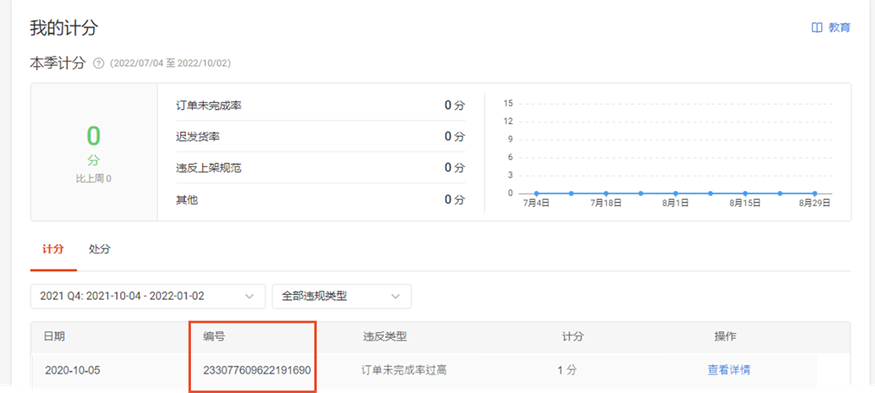Open the 2021 Q4 quarter dropdown
This screenshot has width=875, height=393.
(148, 296)
